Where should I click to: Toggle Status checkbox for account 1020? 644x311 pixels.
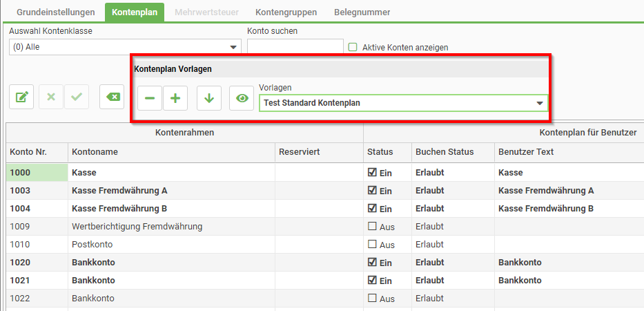pyautogui.click(x=372, y=262)
